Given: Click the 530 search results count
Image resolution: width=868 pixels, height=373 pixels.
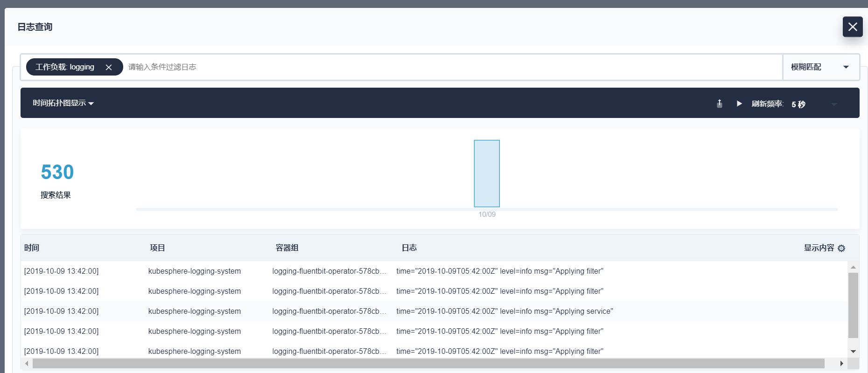Looking at the screenshot, I should (57, 172).
